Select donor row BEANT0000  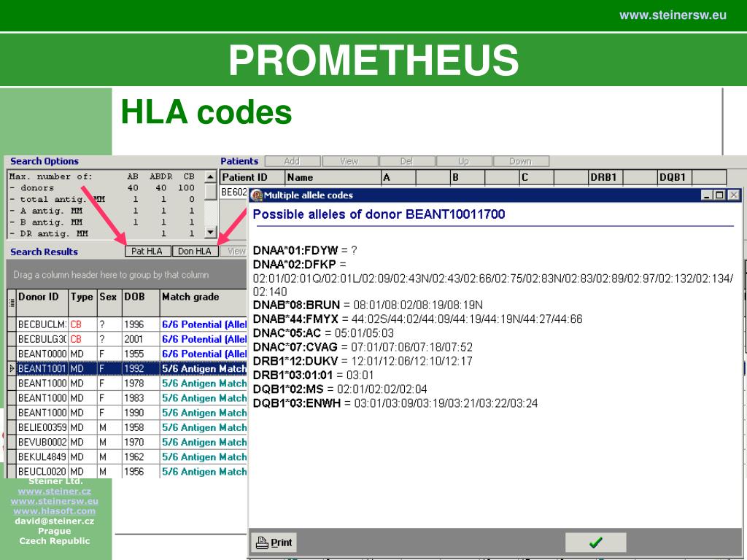(128, 354)
